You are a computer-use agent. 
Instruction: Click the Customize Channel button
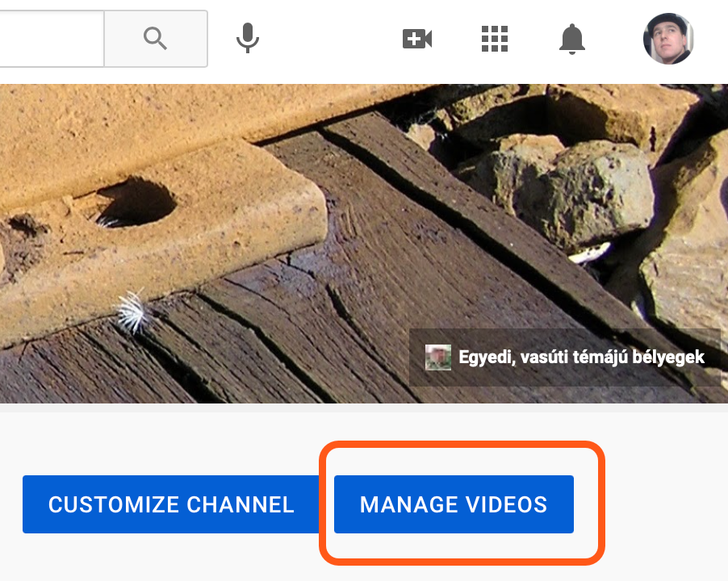(171, 504)
